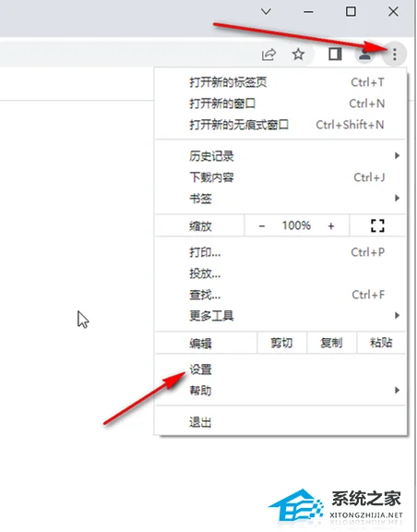Toggle the side panel icon
417x532 pixels.
pyautogui.click(x=335, y=54)
